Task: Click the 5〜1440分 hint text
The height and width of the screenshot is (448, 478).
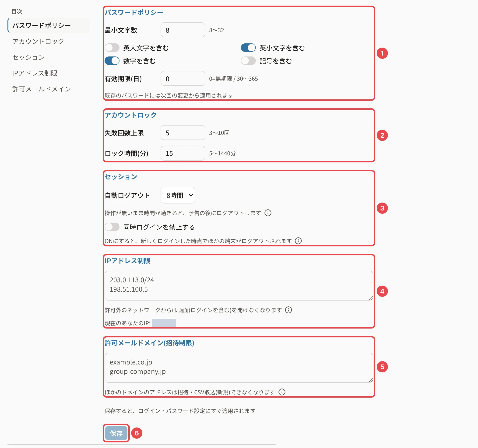Action: (222, 153)
